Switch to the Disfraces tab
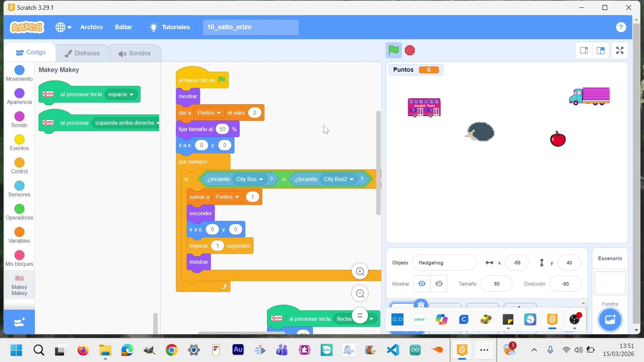Screen dimensions: 644x362 (x=83, y=53)
